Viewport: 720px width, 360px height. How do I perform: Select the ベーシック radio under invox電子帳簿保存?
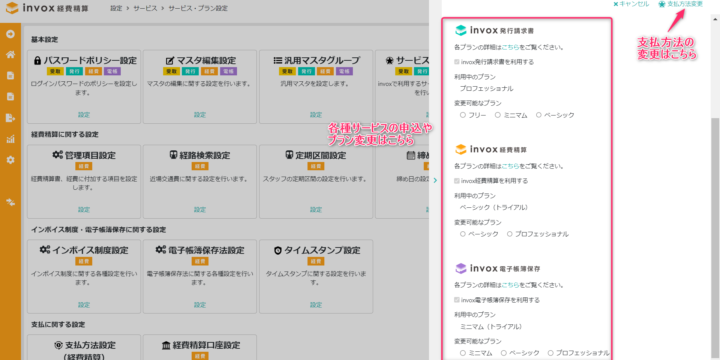click(x=503, y=353)
